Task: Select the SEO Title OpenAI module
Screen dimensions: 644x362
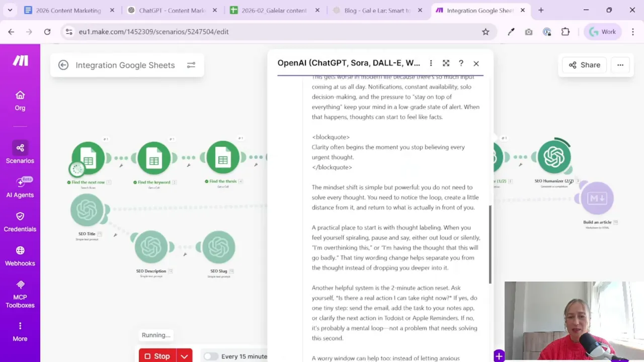Action: [87, 210]
